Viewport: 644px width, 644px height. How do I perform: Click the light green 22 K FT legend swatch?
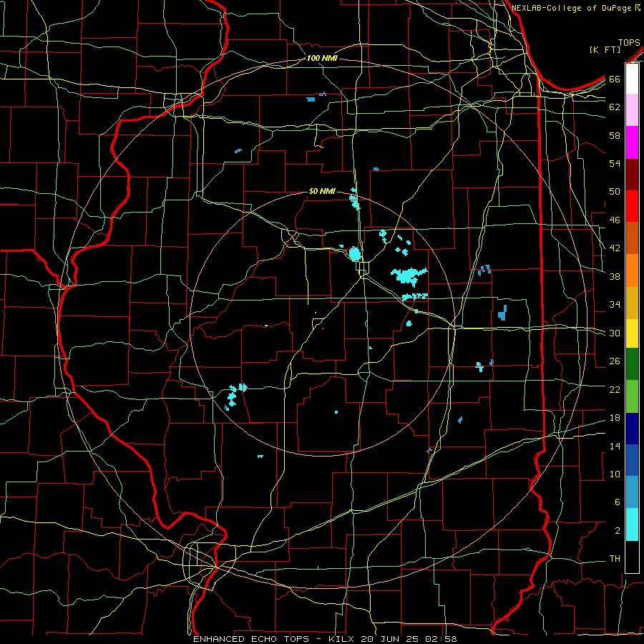click(632, 396)
